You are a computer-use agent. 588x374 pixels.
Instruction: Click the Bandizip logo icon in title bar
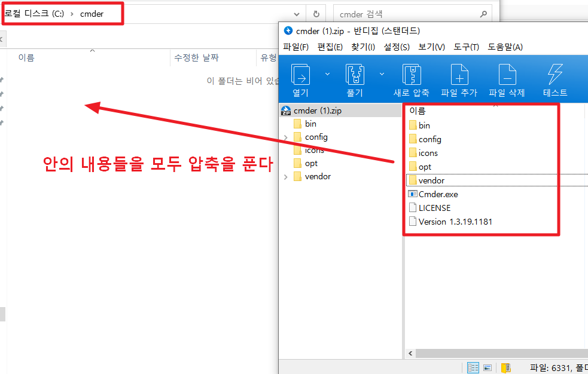(x=288, y=30)
